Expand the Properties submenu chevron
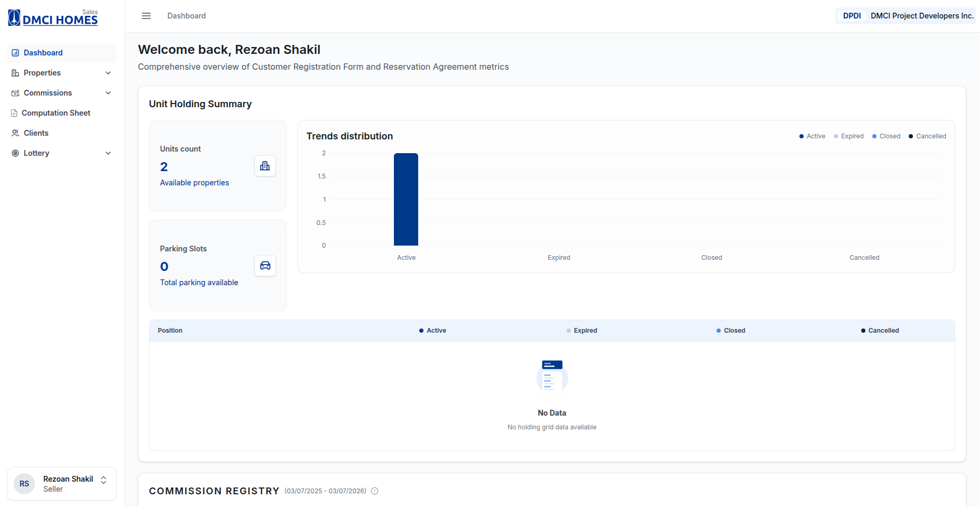The image size is (980, 507). coord(108,73)
